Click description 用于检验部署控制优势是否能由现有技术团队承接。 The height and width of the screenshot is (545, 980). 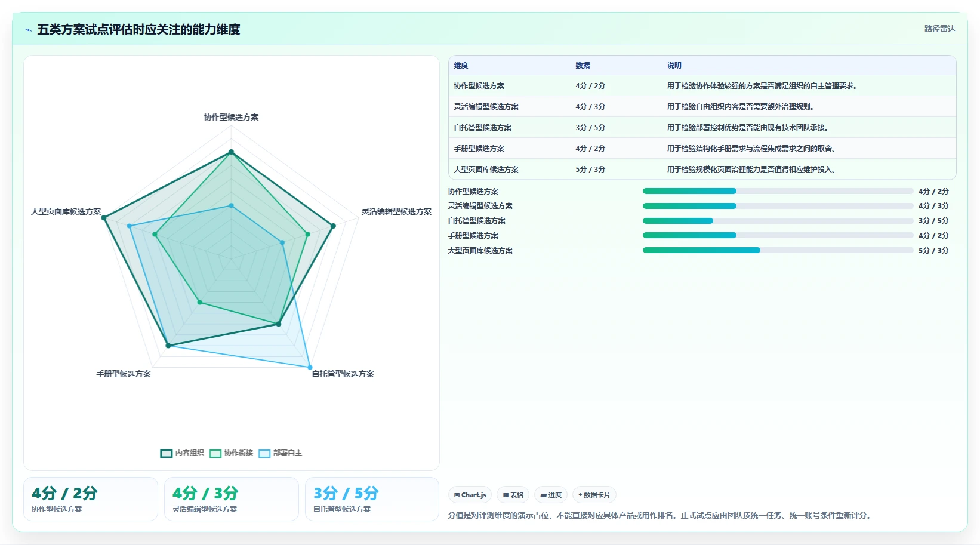749,128
